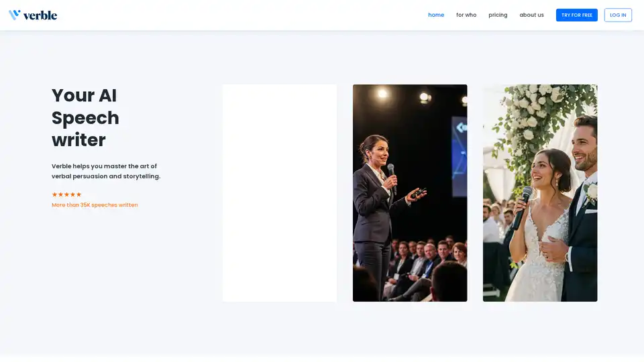
Task: Go to the home nav item
Action: pyautogui.click(x=436, y=15)
